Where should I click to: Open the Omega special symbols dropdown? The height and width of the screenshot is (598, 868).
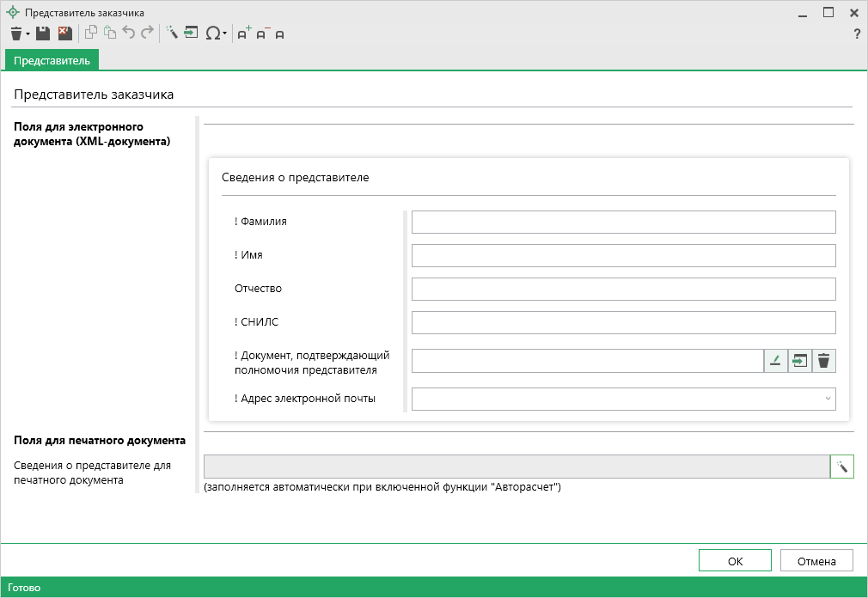tap(216, 34)
